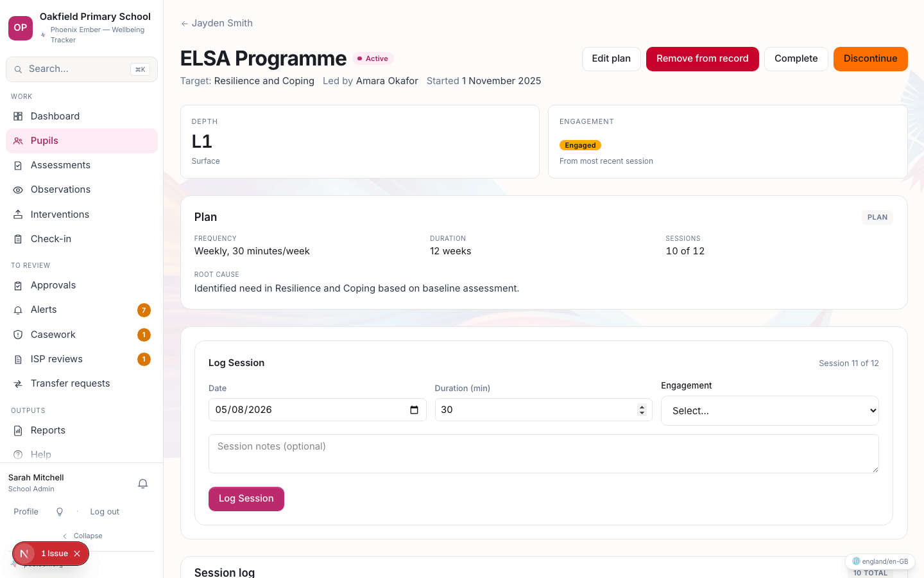Increase duration with stepper arrow
924x578 pixels.
click(642, 407)
